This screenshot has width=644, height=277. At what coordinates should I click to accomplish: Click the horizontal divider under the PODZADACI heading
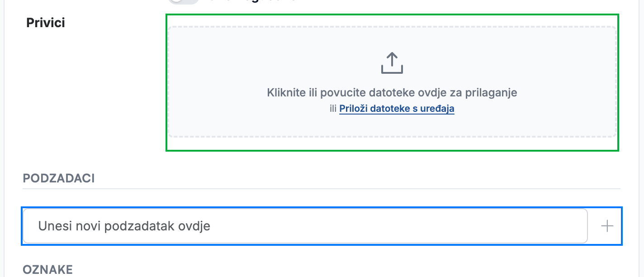pos(322,188)
